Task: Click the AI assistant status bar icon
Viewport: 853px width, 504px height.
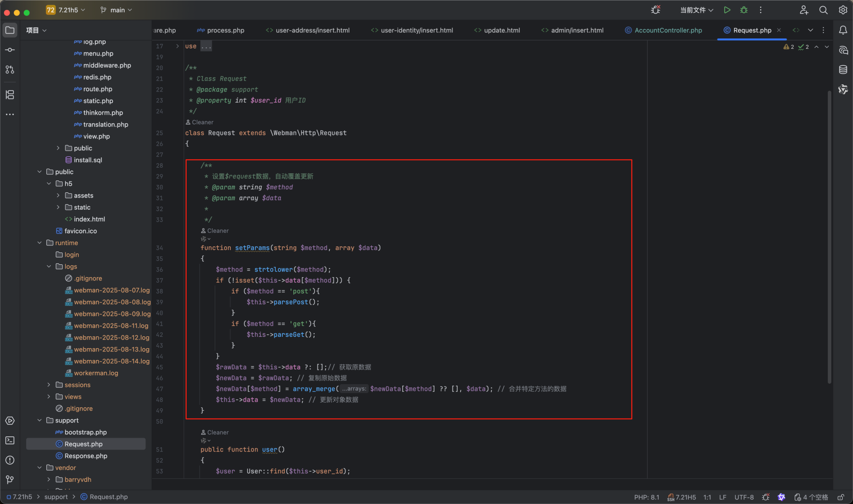Action: pyautogui.click(x=781, y=497)
